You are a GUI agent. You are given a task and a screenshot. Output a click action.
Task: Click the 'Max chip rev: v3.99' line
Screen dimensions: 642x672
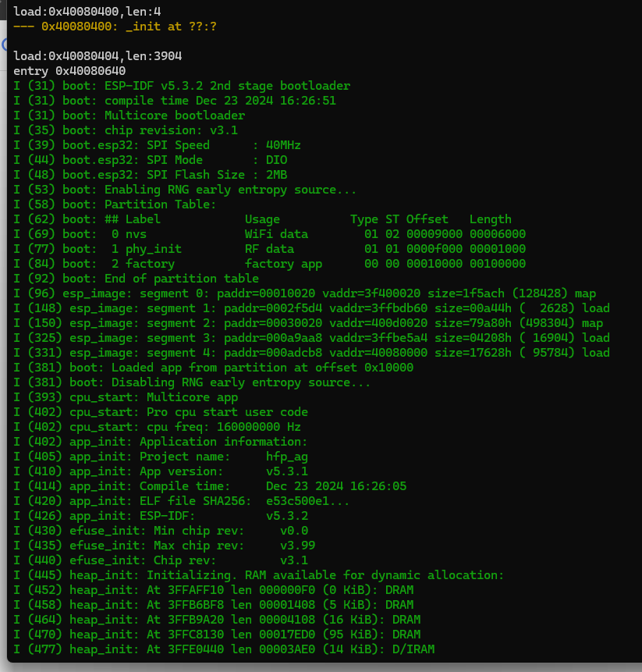(165, 546)
